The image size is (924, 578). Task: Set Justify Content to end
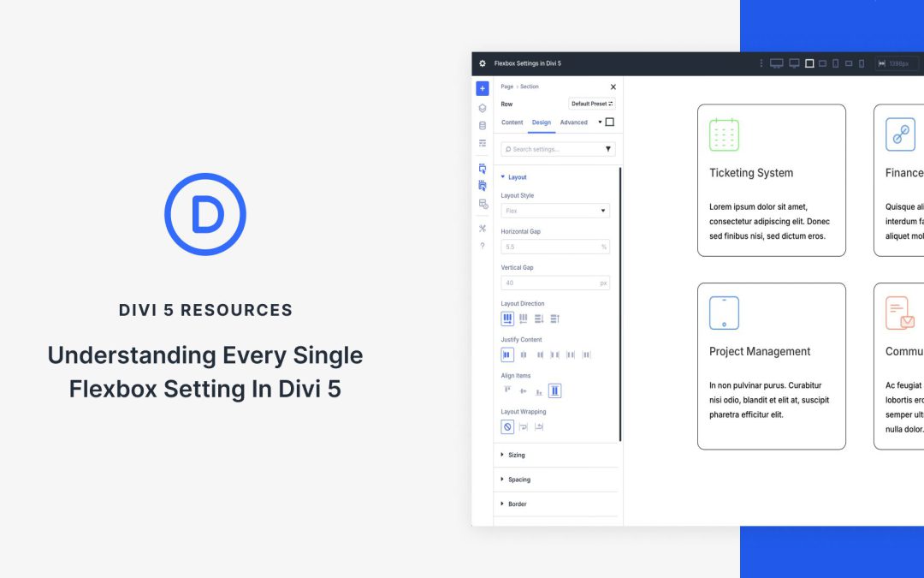(x=539, y=355)
